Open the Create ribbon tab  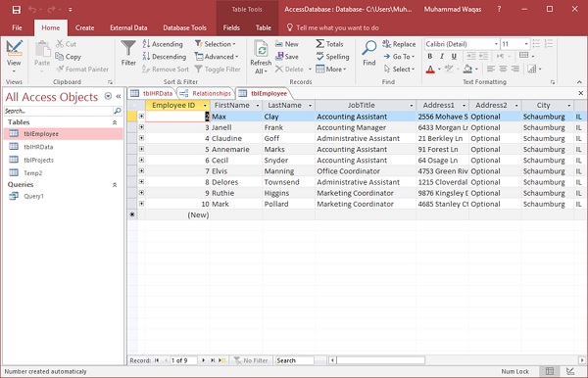point(84,27)
